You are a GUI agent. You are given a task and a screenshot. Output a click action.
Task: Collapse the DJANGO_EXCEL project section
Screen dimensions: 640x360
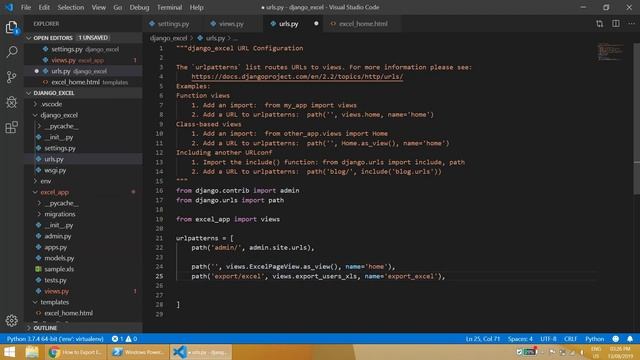point(83,93)
